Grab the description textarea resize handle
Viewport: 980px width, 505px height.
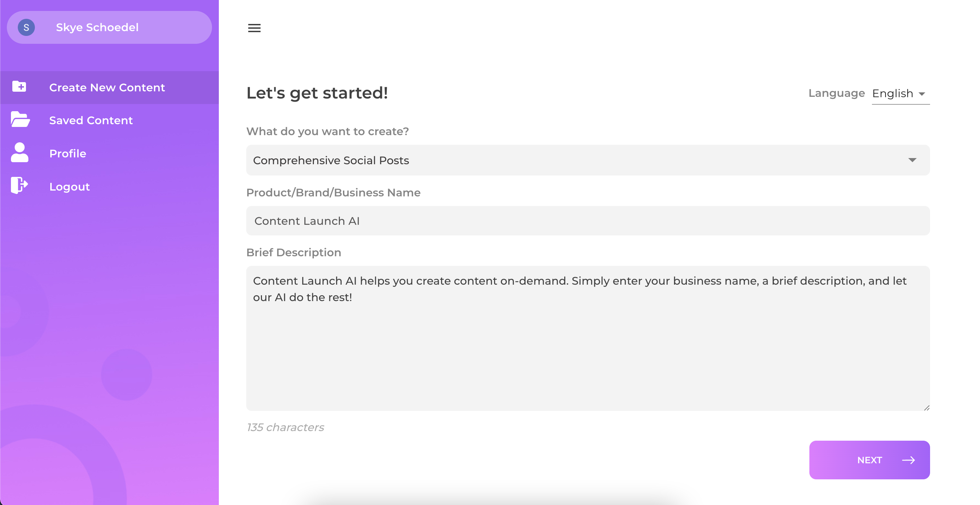pyautogui.click(x=927, y=407)
